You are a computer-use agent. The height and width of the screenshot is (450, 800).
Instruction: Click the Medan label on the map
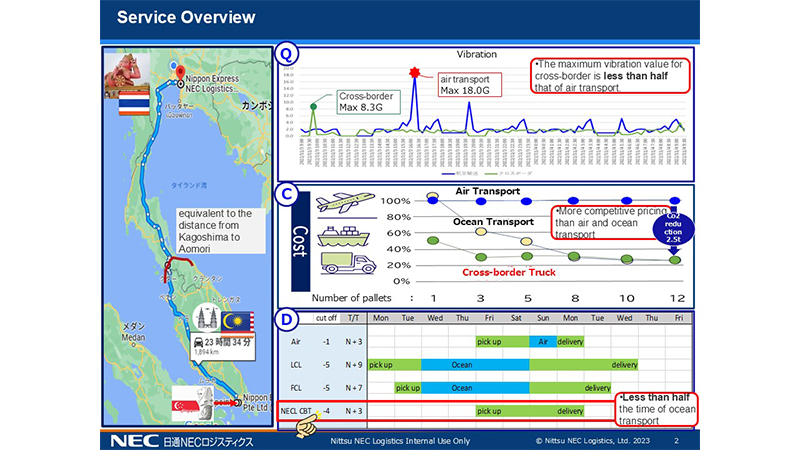coord(133,337)
